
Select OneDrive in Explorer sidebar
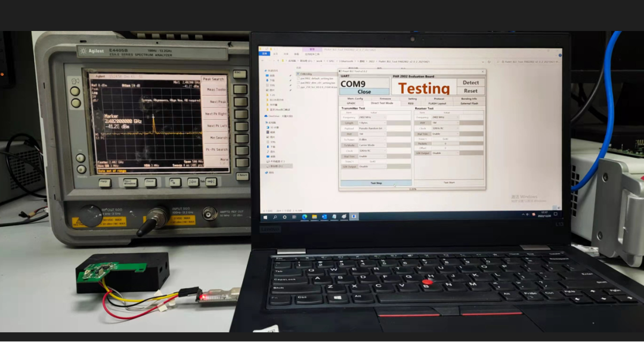click(x=278, y=116)
